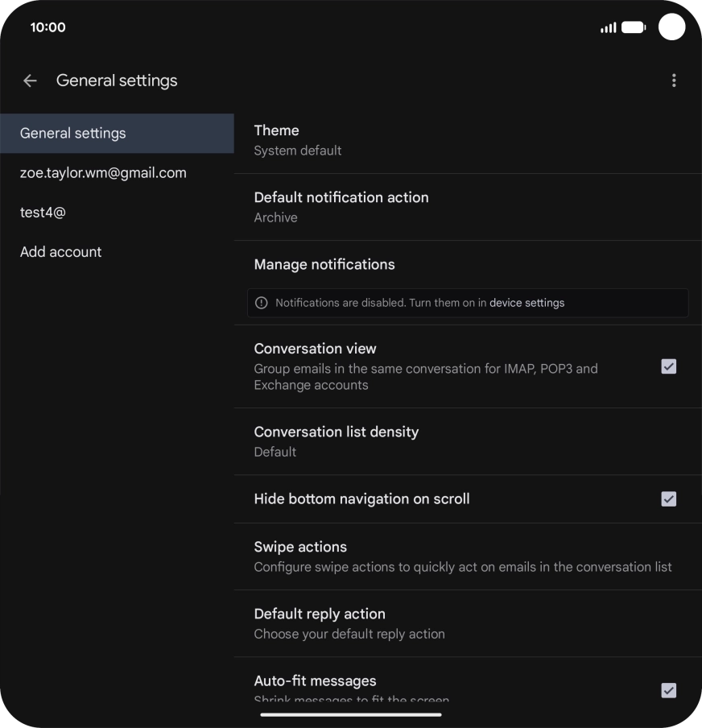Tap the battery icon in status bar
Screen dimensions: 702x728
pyautogui.click(x=633, y=27)
